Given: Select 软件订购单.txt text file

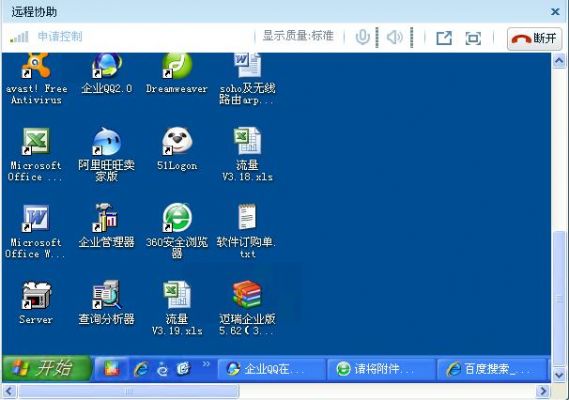Looking at the screenshot, I should (247, 231).
